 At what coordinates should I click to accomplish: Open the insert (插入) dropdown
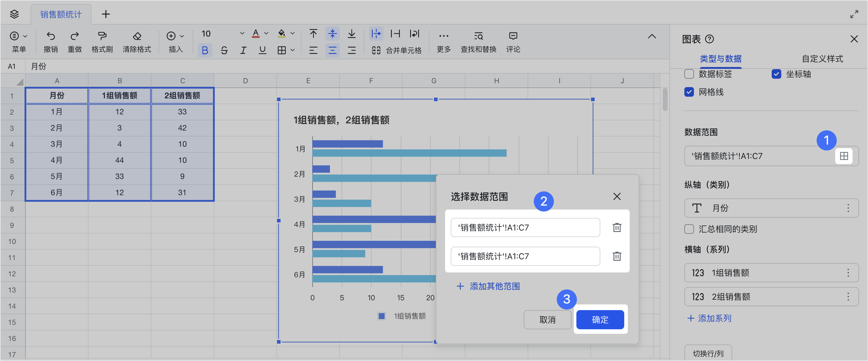176,42
